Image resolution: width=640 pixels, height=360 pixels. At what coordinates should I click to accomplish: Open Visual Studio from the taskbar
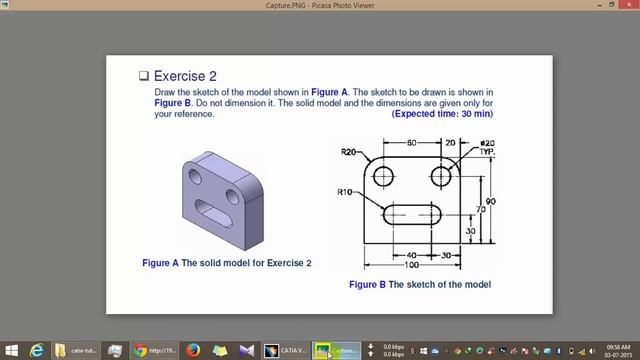(x=247, y=351)
